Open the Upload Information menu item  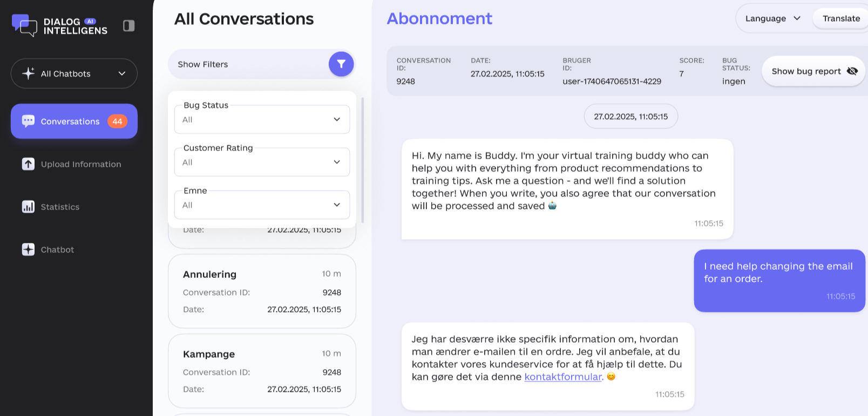(x=81, y=164)
